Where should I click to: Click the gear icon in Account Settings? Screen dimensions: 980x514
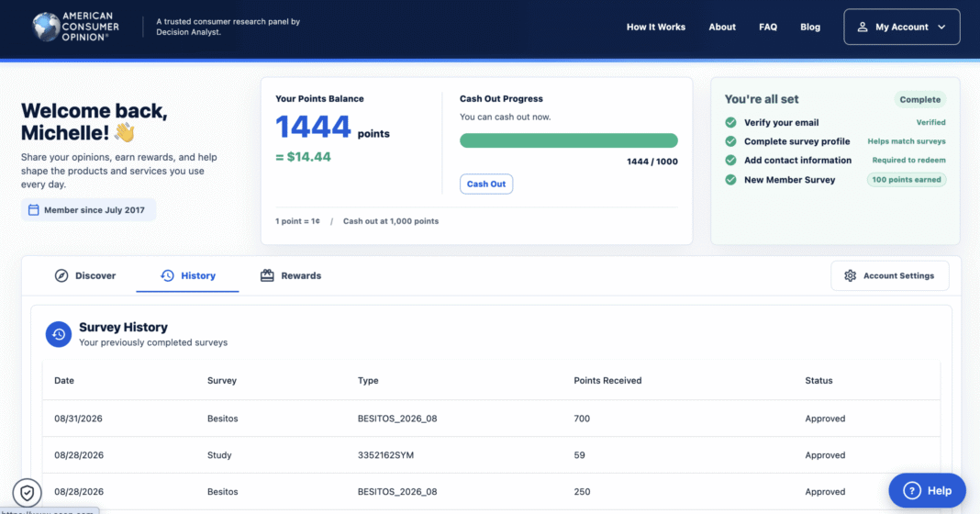850,275
